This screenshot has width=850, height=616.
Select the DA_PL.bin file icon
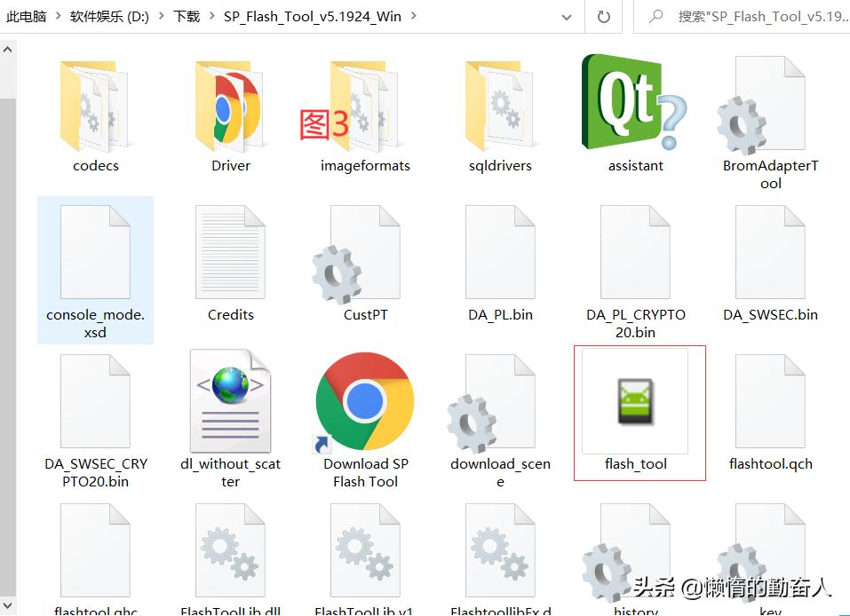point(500,252)
